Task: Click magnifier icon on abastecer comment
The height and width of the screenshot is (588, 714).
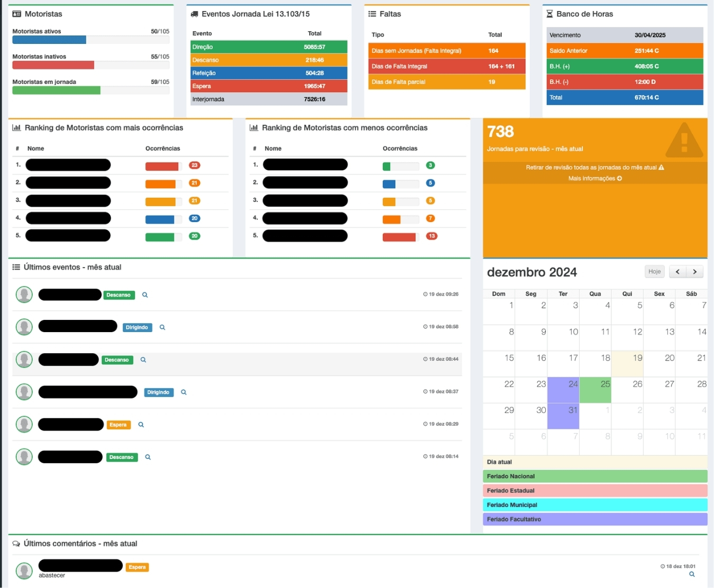Action: [692, 574]
